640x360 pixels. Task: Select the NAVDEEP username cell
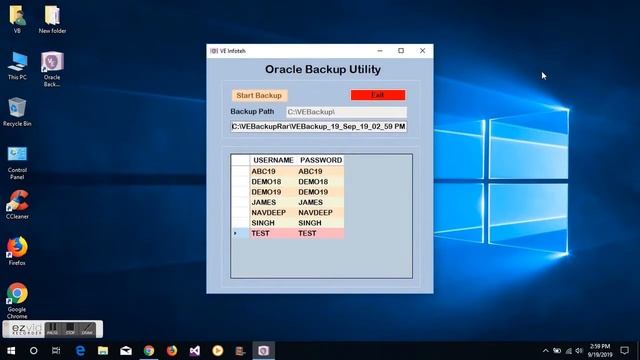[273, 213]
